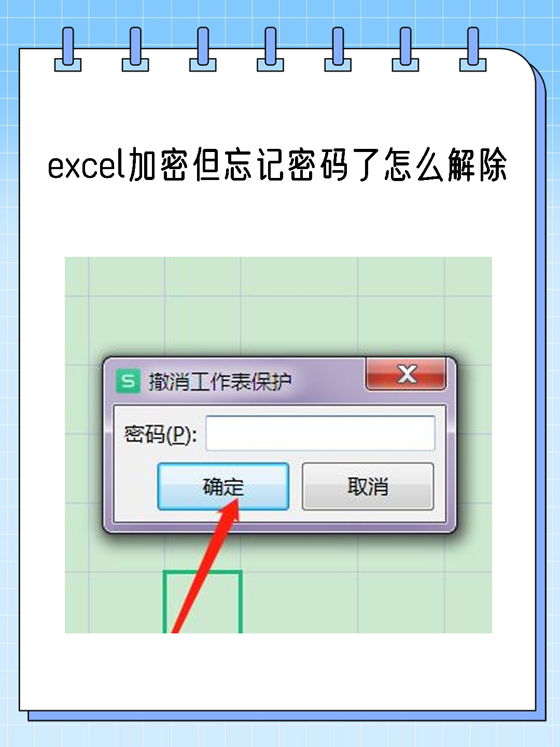Click the green WPS "S" logo icon
560x747 pixels.
pos(128,381)
